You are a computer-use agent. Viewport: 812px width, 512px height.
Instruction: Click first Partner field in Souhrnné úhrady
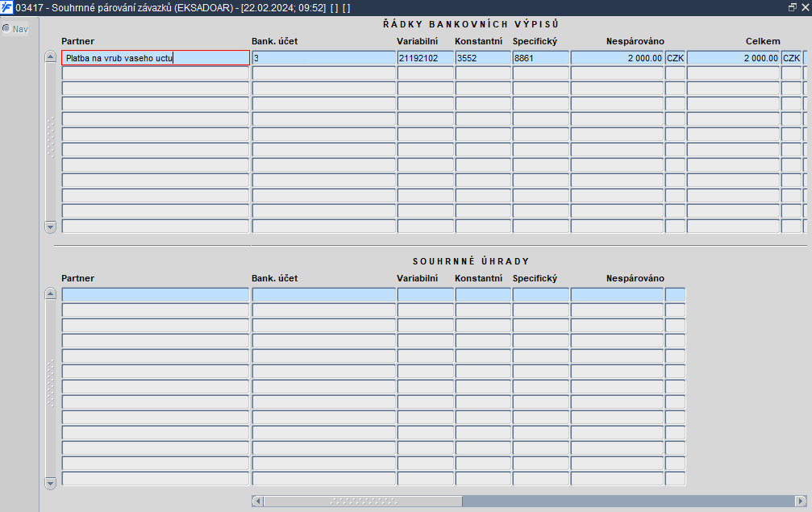click(156, 294)
